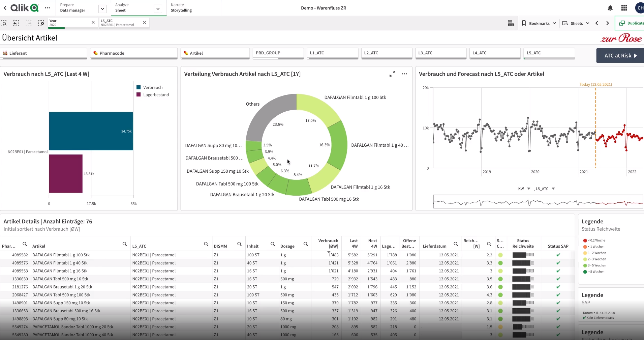This screenshot has height=340, width=644.
Task: Clear all current selections
Action: click(x=41, y=23)
